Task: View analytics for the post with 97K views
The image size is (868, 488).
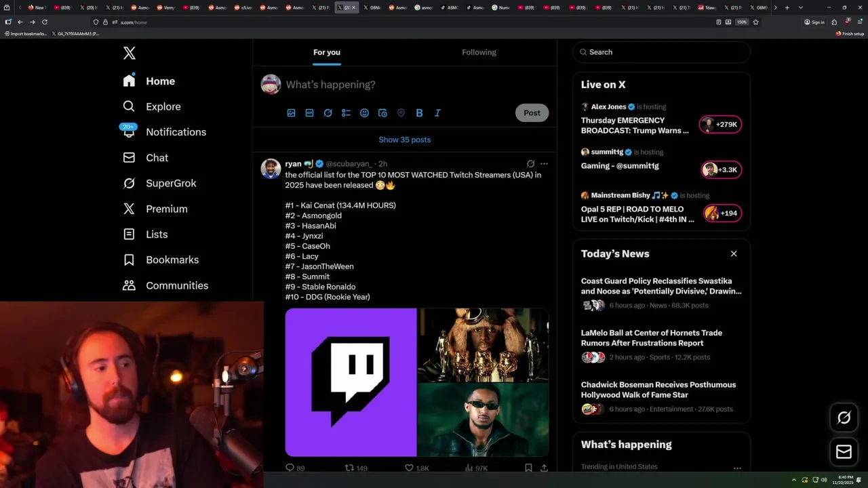Action: point(476,468)
